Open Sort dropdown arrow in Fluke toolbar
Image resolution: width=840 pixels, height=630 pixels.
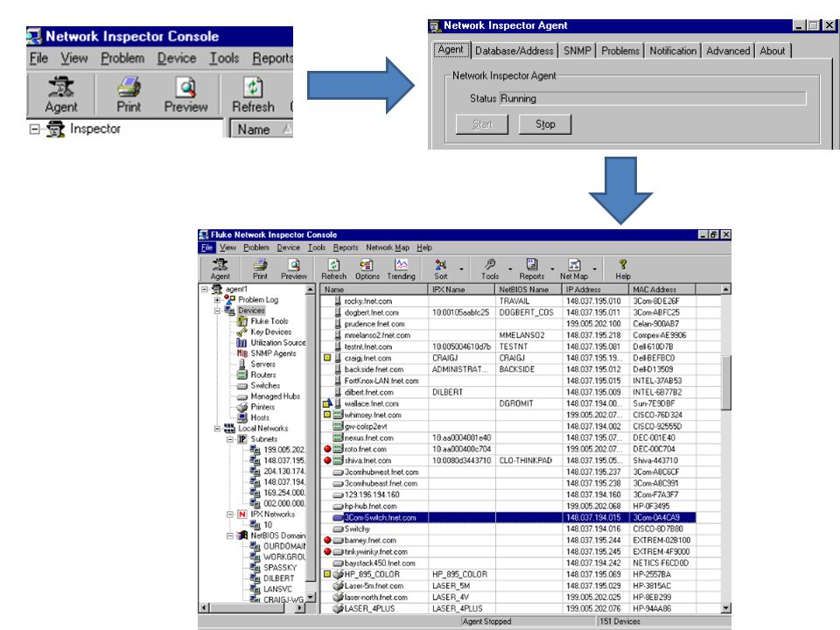click(461, 269)
